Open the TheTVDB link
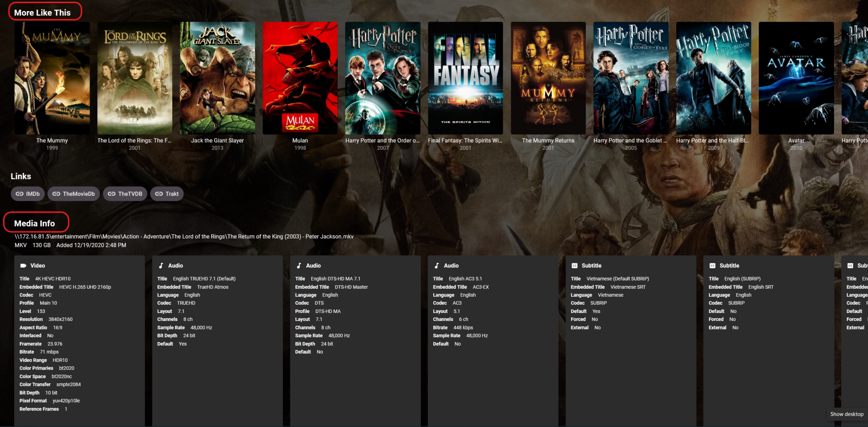The width and height of the screenshot is (868, 427). pos(125,194)
